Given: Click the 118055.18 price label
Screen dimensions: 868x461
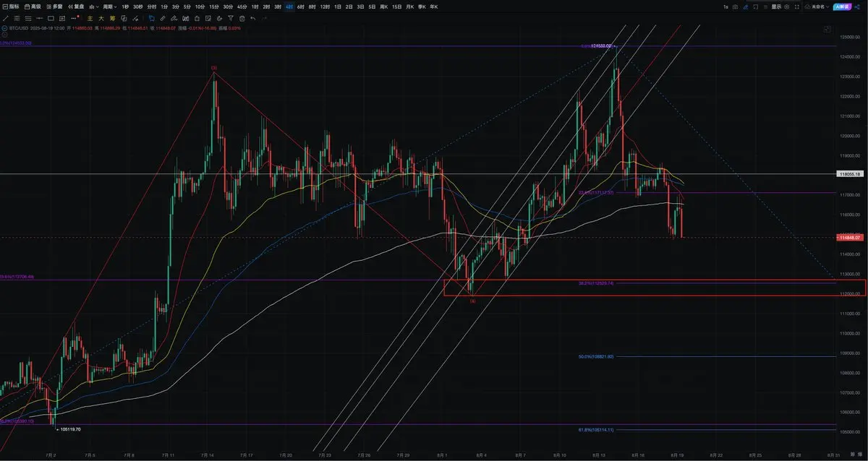Looking at the screenshot, I should pos(849,174).
